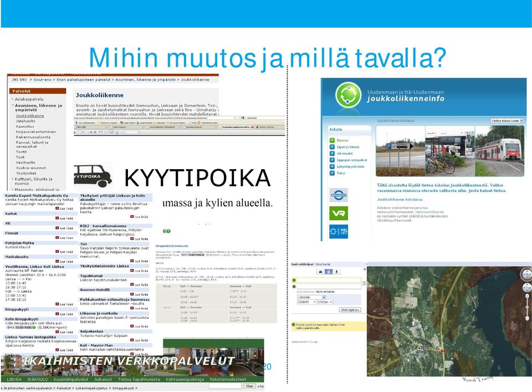Open the Tietoa tapahtumista tab

(139, 379)
